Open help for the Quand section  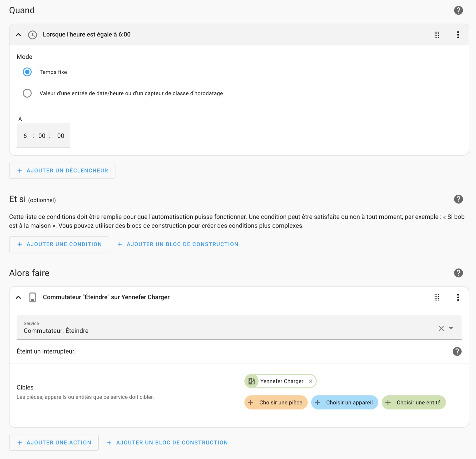458,10
